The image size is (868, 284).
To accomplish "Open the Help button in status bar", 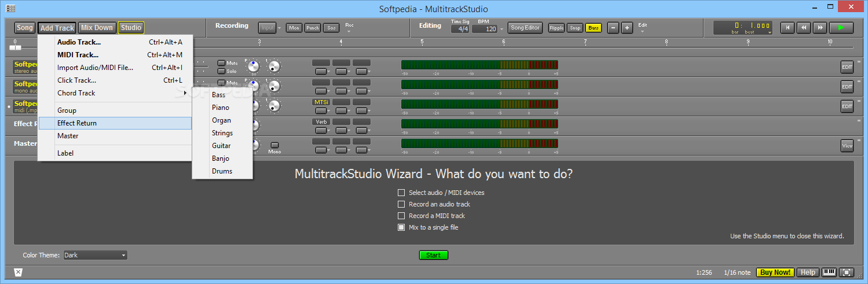I will 808,272.
